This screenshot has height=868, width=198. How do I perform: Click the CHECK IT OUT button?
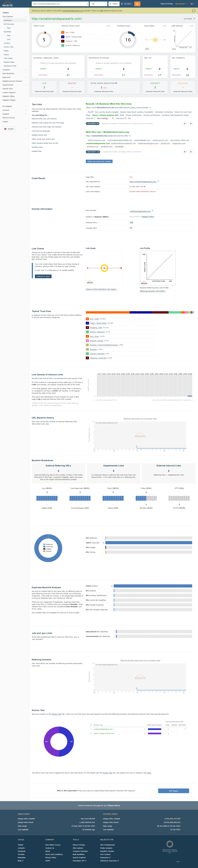point(43,276)
